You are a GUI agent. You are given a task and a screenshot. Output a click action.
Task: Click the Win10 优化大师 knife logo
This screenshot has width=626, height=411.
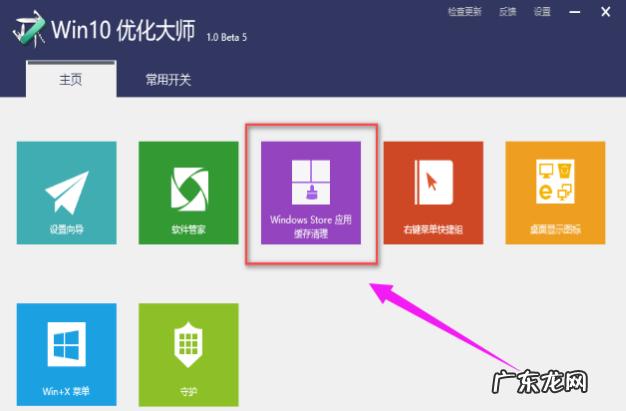(x=29, y=29)
